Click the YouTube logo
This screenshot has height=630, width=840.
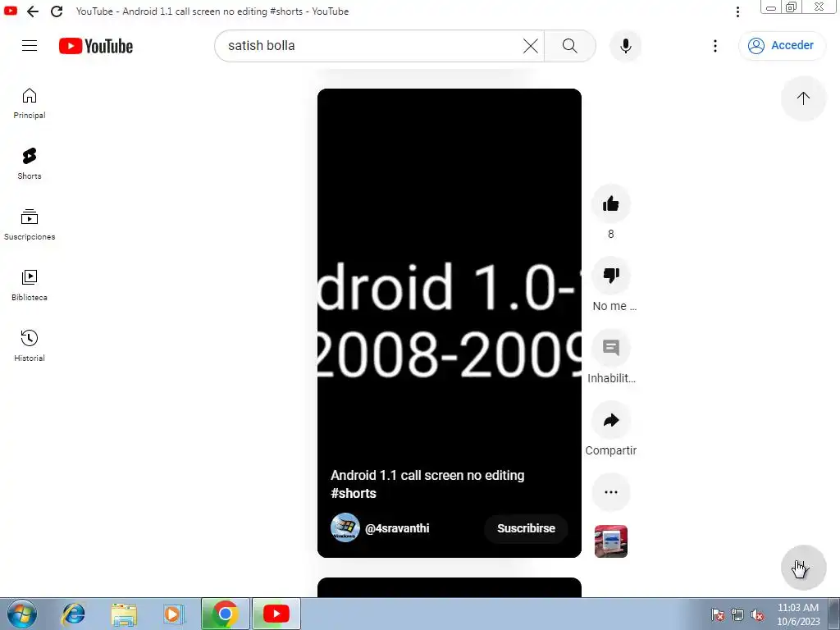point(96,46)
